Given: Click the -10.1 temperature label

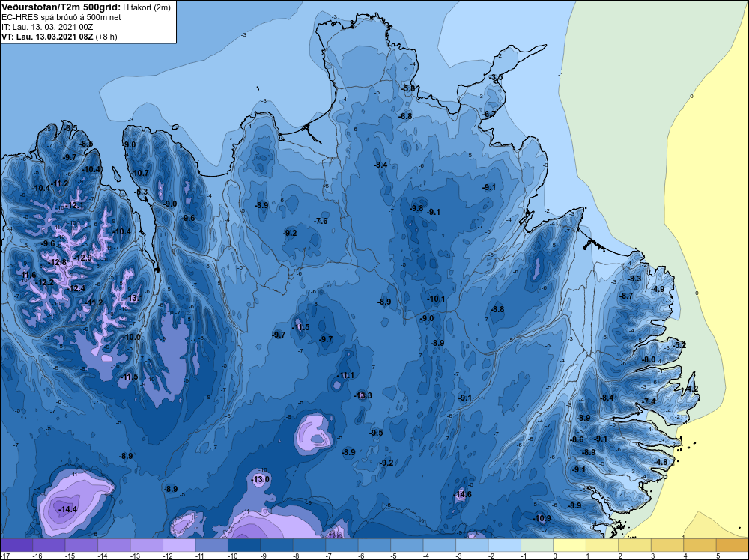Looking at the screenshot, I should pyautogui.click(x=436, y=299).
